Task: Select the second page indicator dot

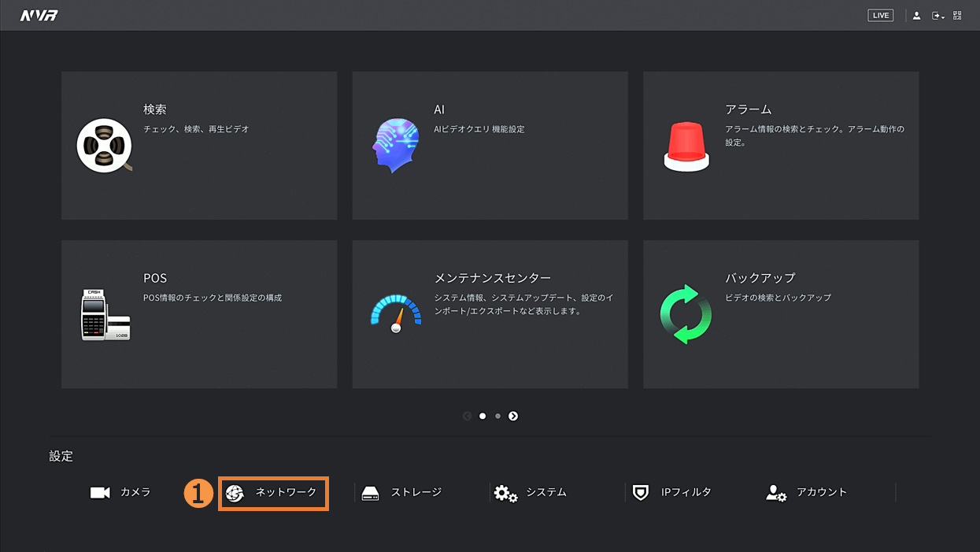Action: 497,416
